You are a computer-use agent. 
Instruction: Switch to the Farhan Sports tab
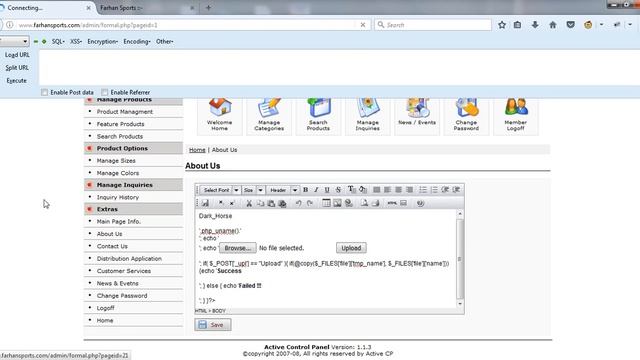[x=147, y=7]
